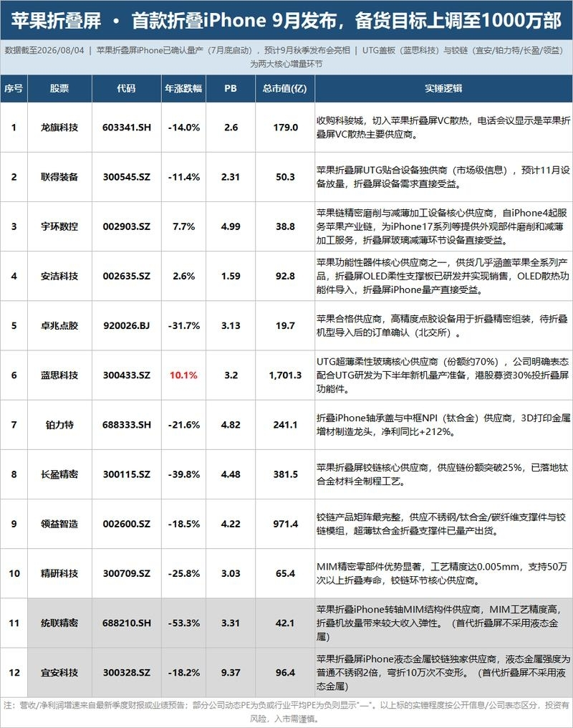Select stock name 安洁科技
The height and width of the screenshot is (728, 573).
[x=59, y=277]
